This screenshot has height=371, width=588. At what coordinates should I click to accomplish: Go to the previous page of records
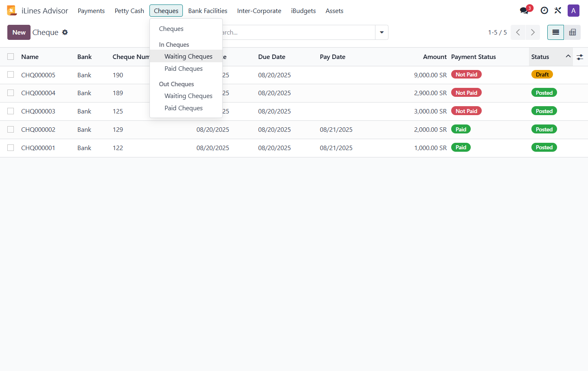click(518, 33)
